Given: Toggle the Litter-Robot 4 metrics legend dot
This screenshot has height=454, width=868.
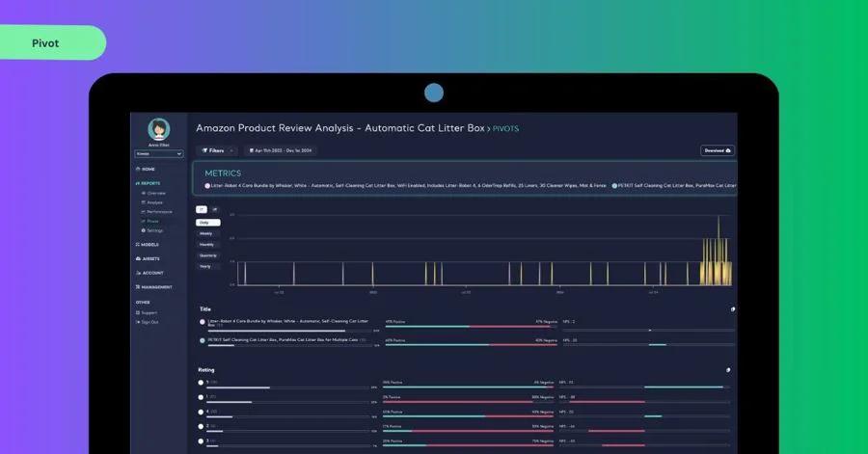Looking at the screenshot, I should coord(207,186).
